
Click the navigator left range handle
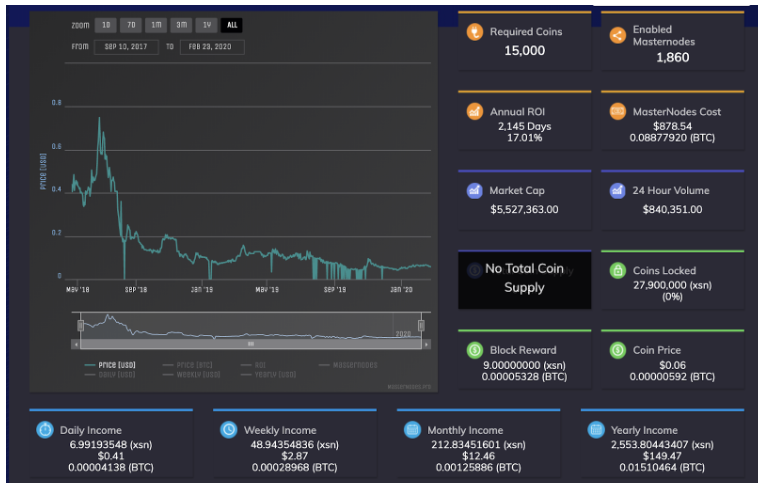pyautogui.click(x=80, y=325)
